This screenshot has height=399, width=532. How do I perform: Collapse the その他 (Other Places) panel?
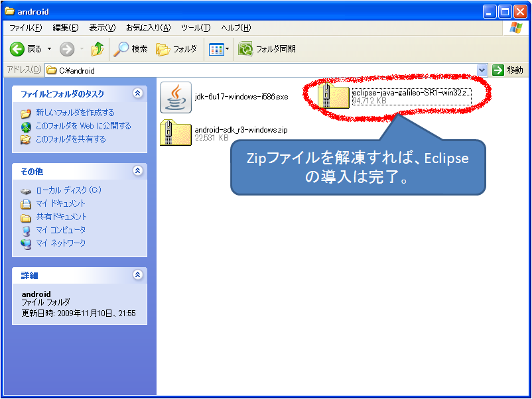click(x=138, y=171)
